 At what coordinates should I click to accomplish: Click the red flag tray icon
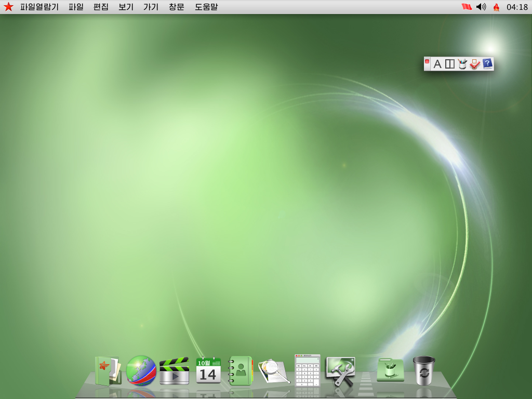point(467,7)
